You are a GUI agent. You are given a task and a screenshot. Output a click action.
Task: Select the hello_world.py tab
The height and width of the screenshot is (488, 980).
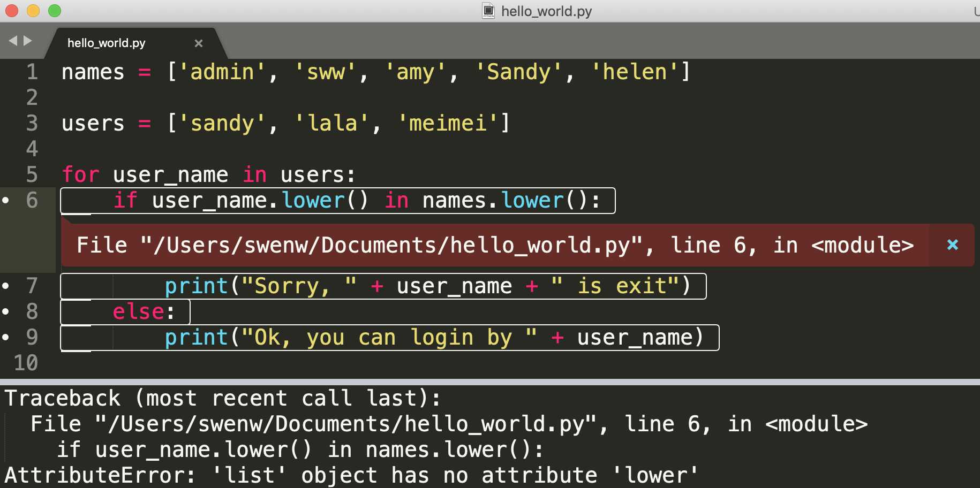pyautogui.click(x=137, y=43)
